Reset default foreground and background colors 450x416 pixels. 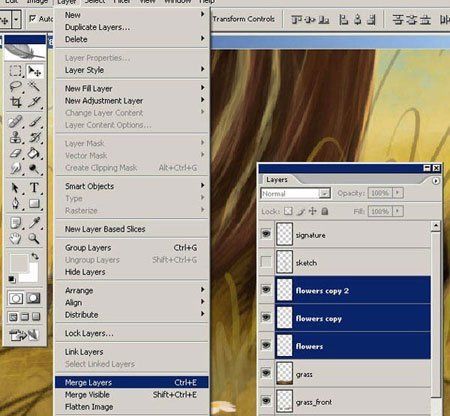12,279
